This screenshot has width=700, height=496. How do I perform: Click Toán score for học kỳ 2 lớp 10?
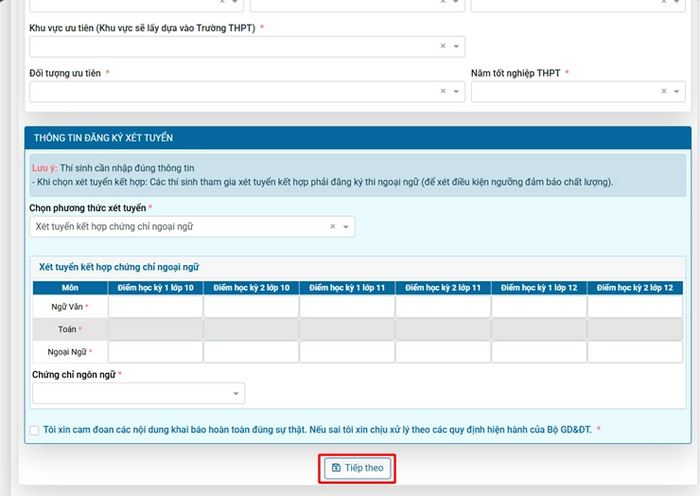coord(251,329)
